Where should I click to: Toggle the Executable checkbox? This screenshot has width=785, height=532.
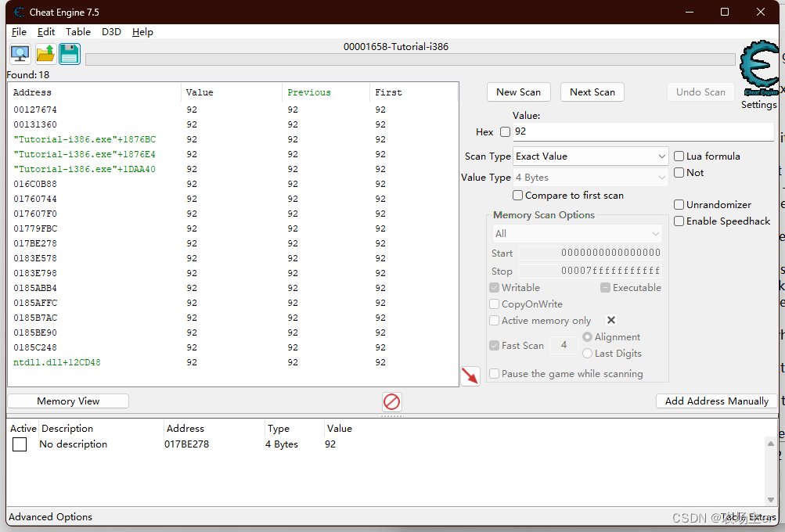(x=605, y=288)
